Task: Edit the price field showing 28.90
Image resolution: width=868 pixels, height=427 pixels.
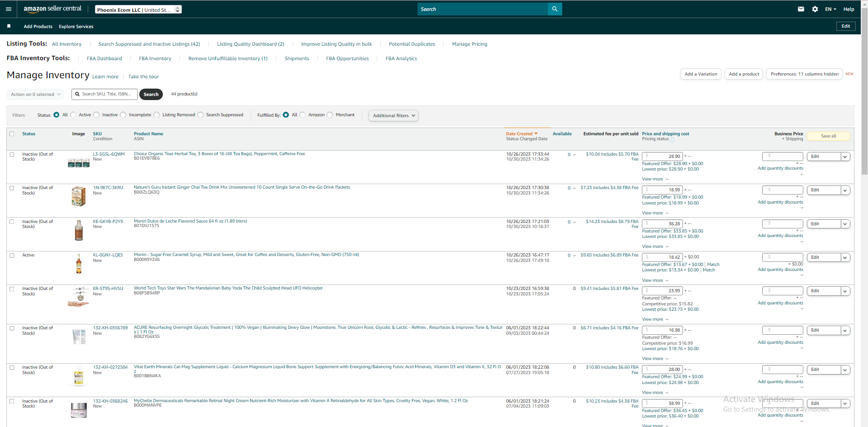Action: pos(662,157)
